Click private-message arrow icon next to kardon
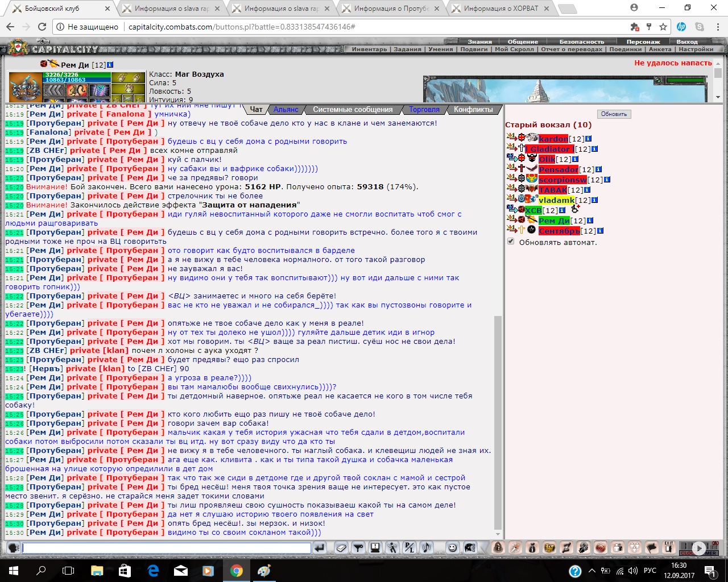 tap(511, 138)
